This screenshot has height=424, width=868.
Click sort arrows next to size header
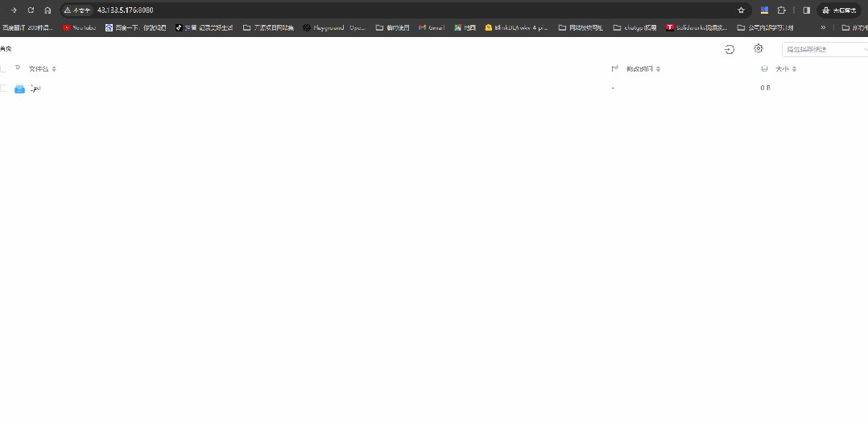(795, 69)
